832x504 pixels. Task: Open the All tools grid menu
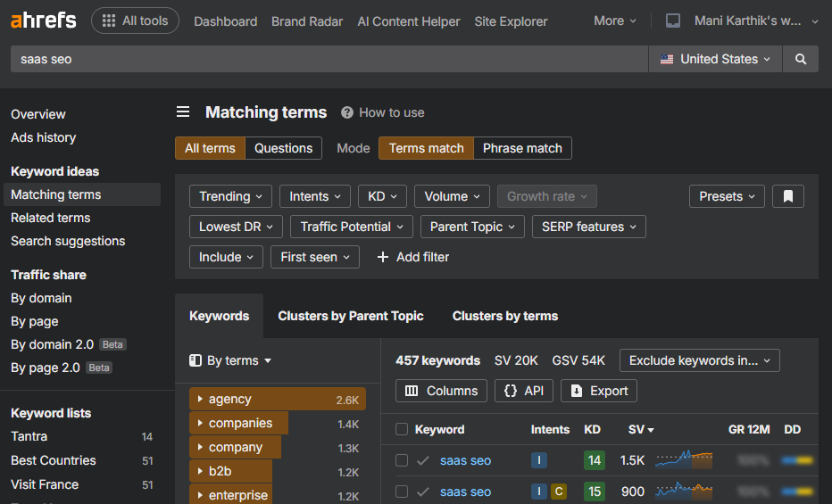(x=136, y=21)
